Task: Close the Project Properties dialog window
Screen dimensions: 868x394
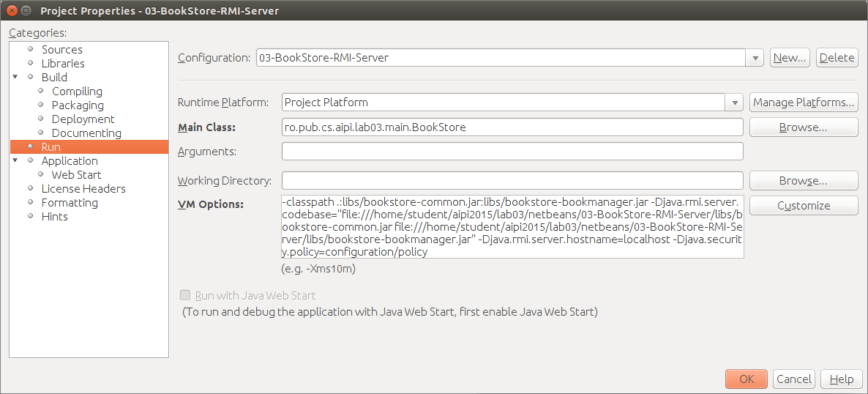Action: tap(10, 10)
